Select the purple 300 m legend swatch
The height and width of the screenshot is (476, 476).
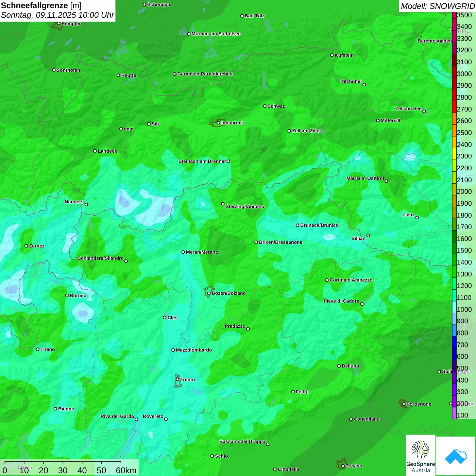pos(454,390)
